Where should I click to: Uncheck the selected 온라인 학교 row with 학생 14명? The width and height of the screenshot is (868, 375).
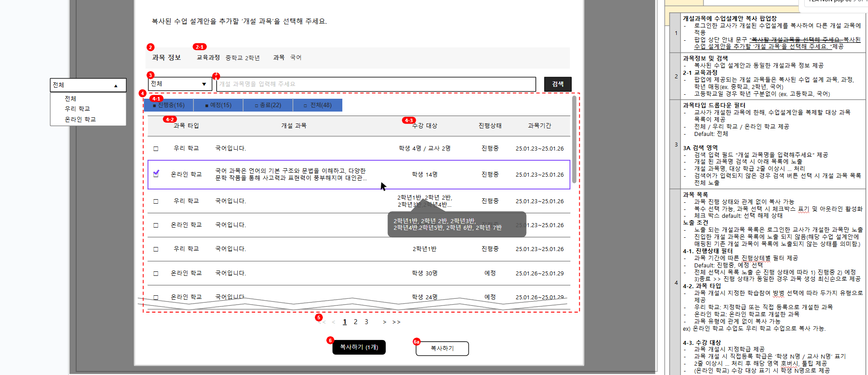pos(156,174)
